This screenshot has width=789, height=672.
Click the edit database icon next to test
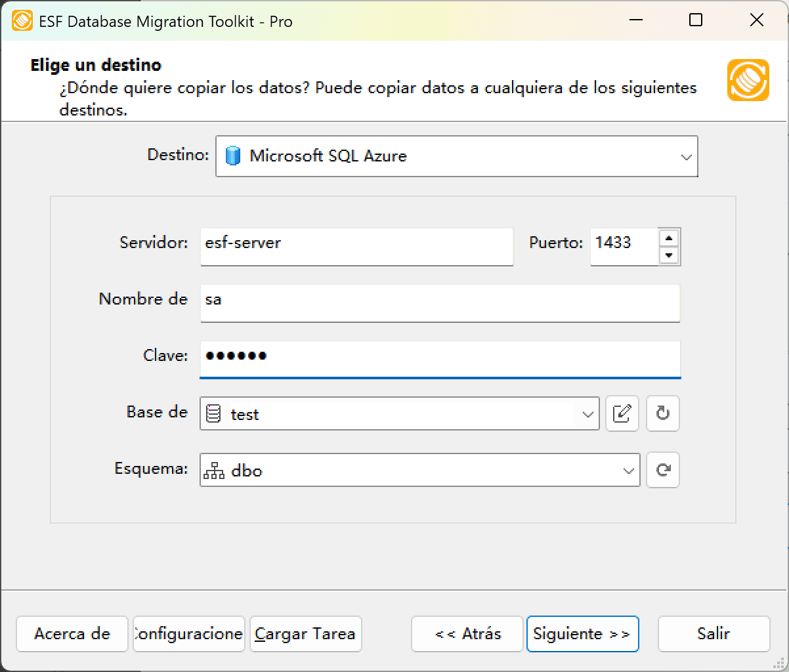coord(622,413)
